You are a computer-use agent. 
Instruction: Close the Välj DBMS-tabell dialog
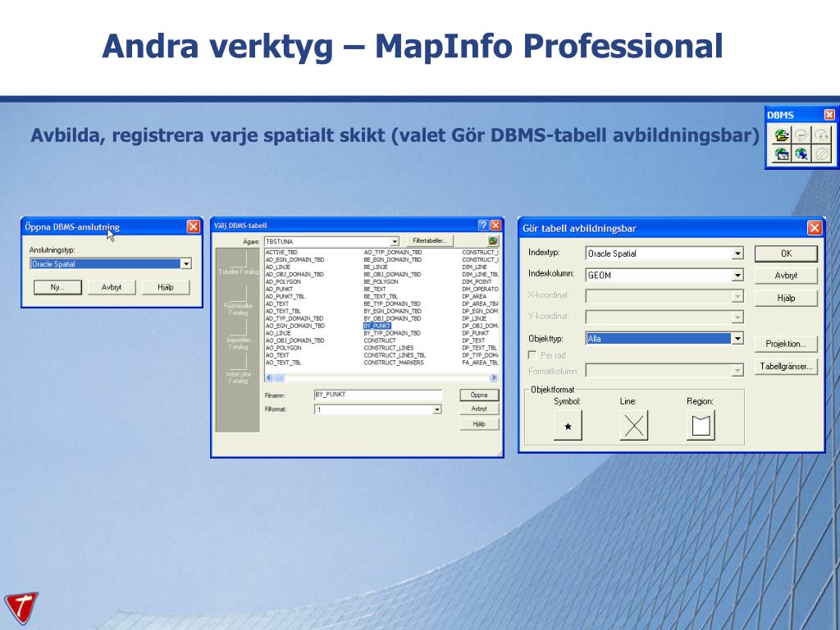click(x=495, y=226)
